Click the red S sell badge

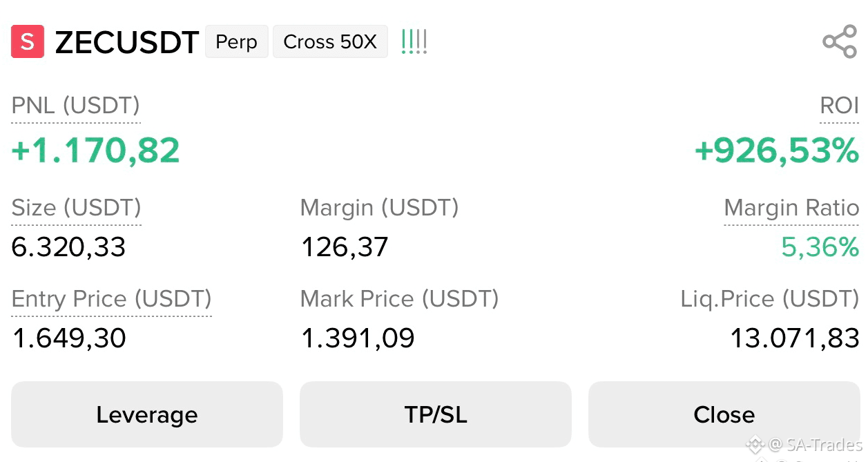click(x=28, y=41)
